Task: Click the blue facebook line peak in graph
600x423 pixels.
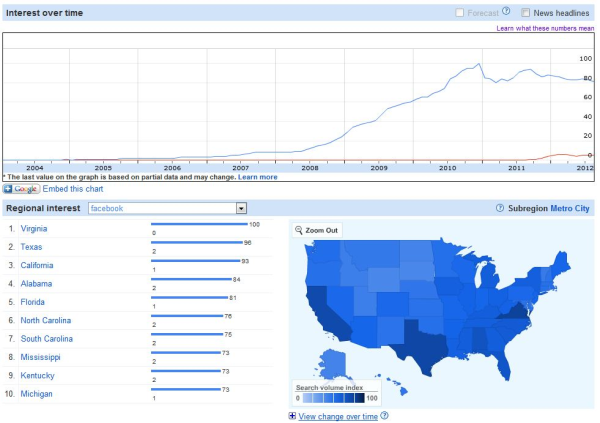Action: pyautogui.click(x=479, y=64)
